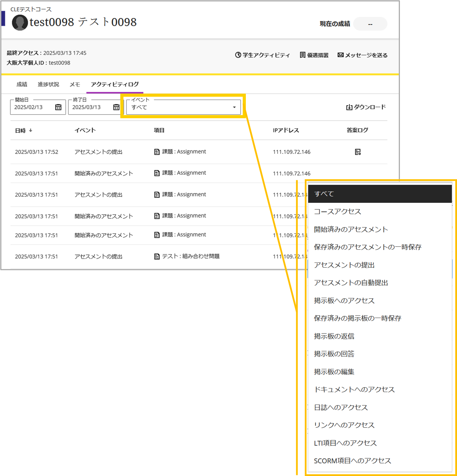The height and width of the screenshot is (476, 457).
Task: Sort by date/time column arrow
Action: (x=31, y=130)
